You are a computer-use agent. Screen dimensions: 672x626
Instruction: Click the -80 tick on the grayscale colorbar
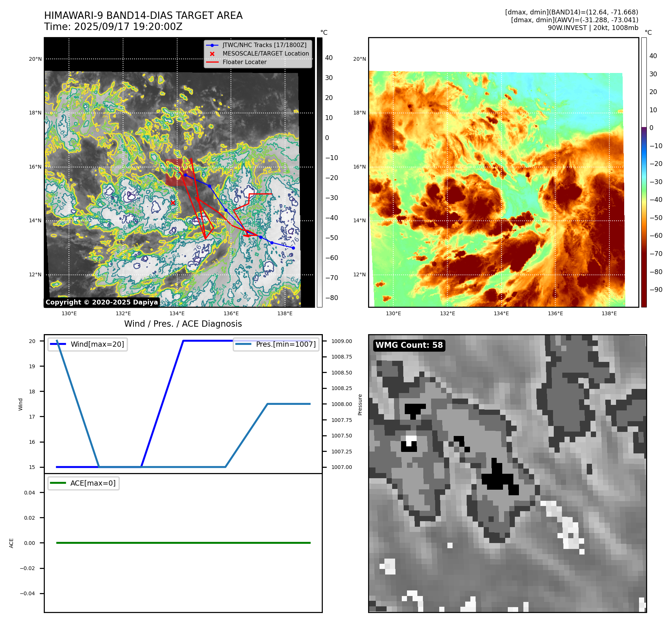332,298
